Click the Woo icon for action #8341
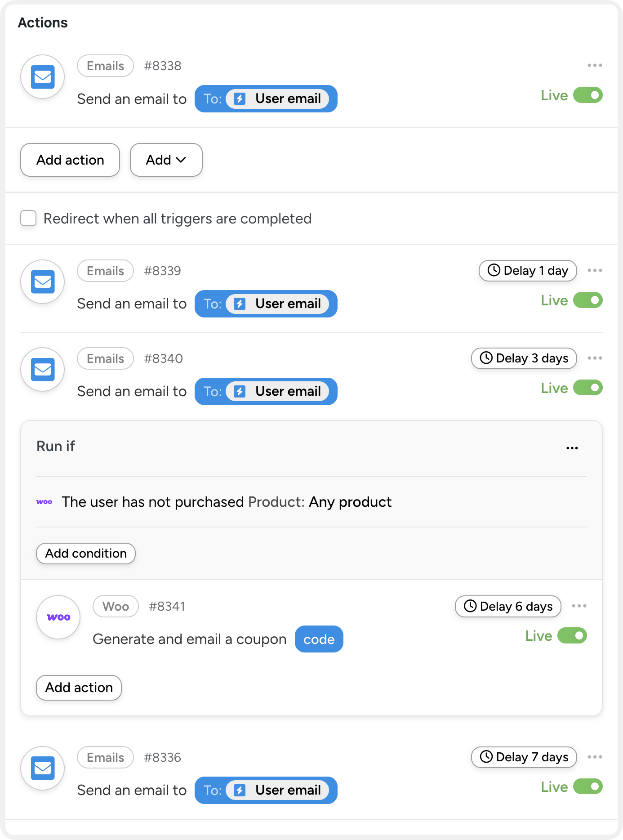 point(58,617)
